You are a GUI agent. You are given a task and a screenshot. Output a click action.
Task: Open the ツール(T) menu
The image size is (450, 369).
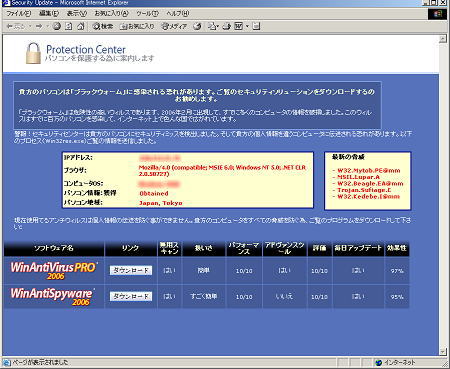(147, 13)
